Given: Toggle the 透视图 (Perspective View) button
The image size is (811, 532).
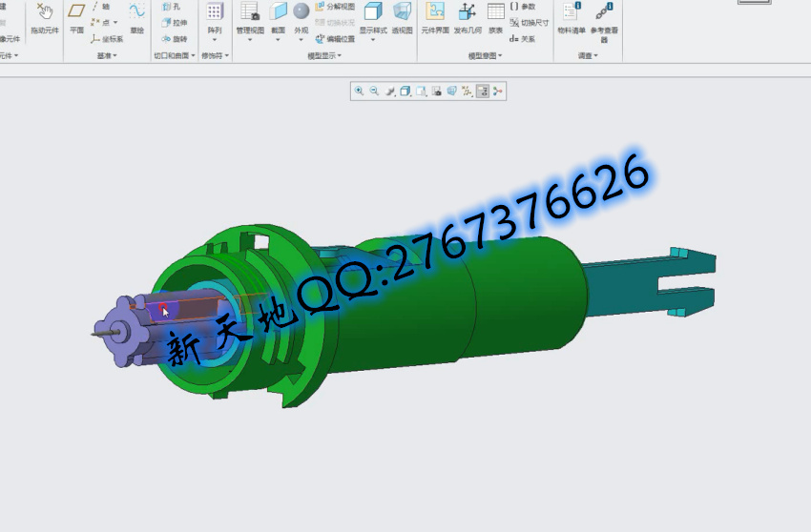Looking at the screenshot, I should point(403,17).
